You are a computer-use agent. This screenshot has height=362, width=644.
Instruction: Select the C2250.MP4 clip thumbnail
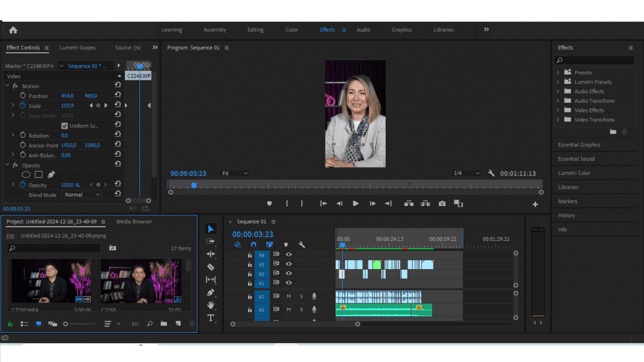(51, 281)
